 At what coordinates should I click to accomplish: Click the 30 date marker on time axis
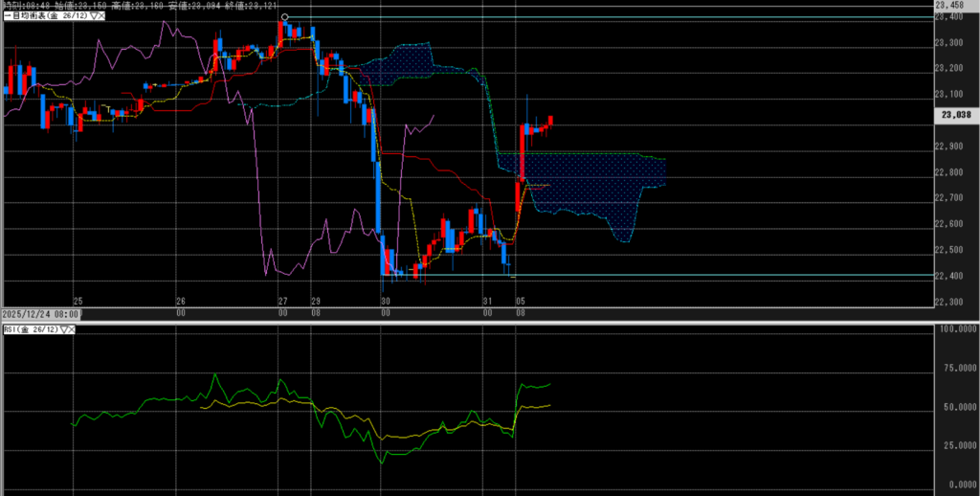[x=385, y=300]
